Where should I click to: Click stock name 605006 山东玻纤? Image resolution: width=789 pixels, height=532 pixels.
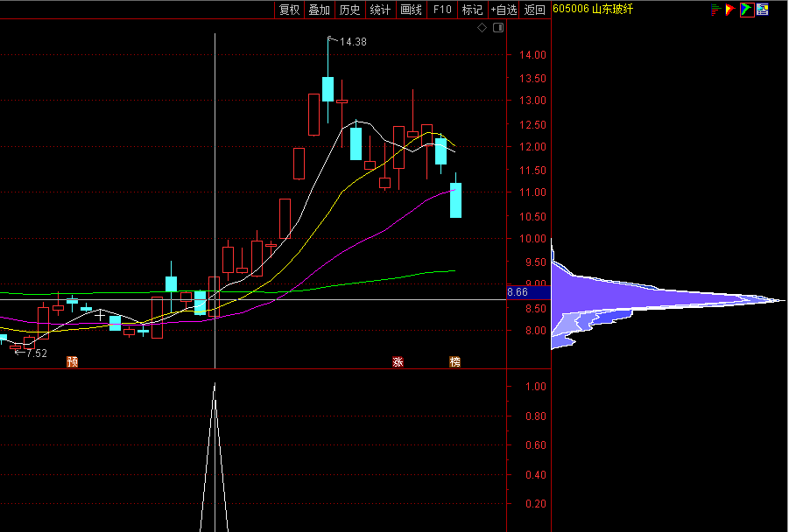click(x=594, y=10)
